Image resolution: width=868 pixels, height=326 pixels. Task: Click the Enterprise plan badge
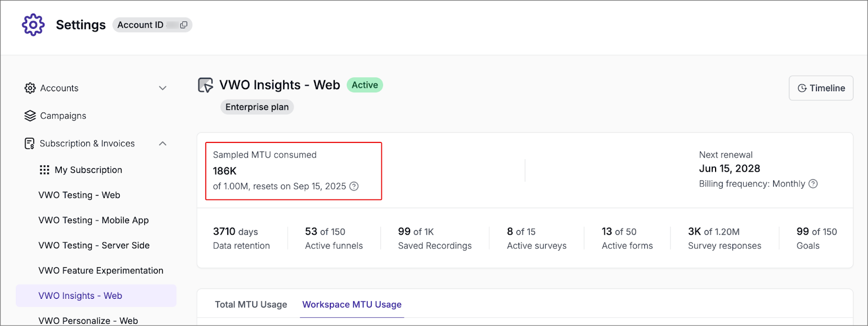point(257,107)
